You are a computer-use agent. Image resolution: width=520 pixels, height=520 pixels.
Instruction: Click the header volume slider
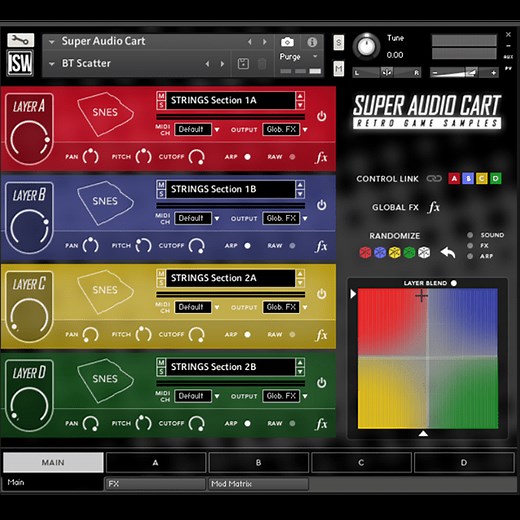[x=464, y=72]
